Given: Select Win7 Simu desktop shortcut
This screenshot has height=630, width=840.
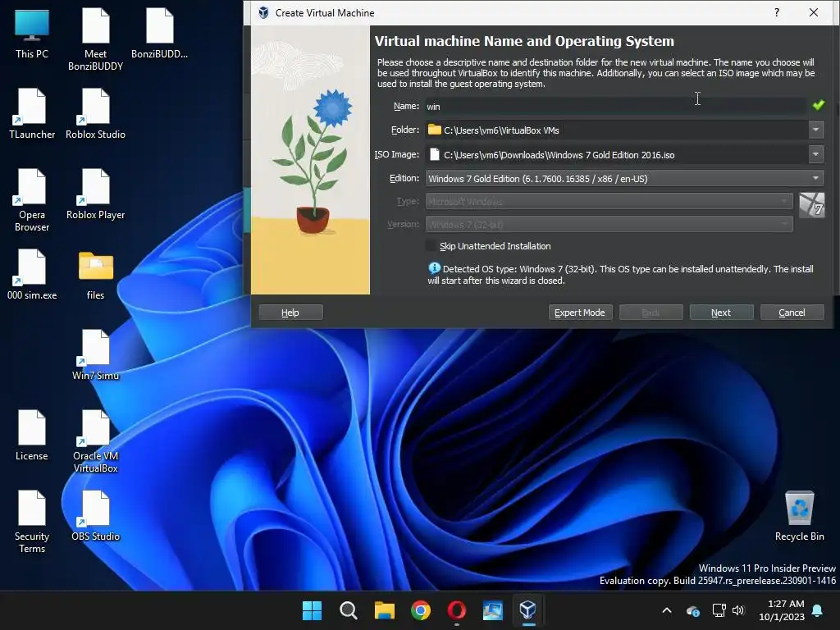Looking at the screenshot, I should (95, 354).
